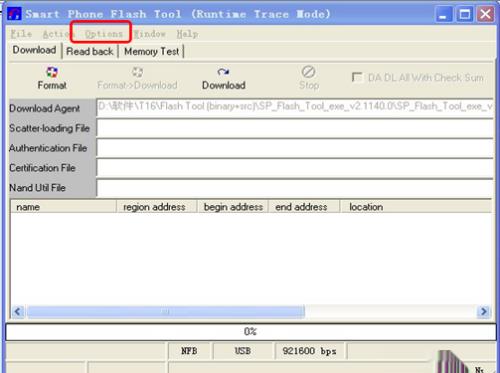Click the Certification File path field

point(295,168)
